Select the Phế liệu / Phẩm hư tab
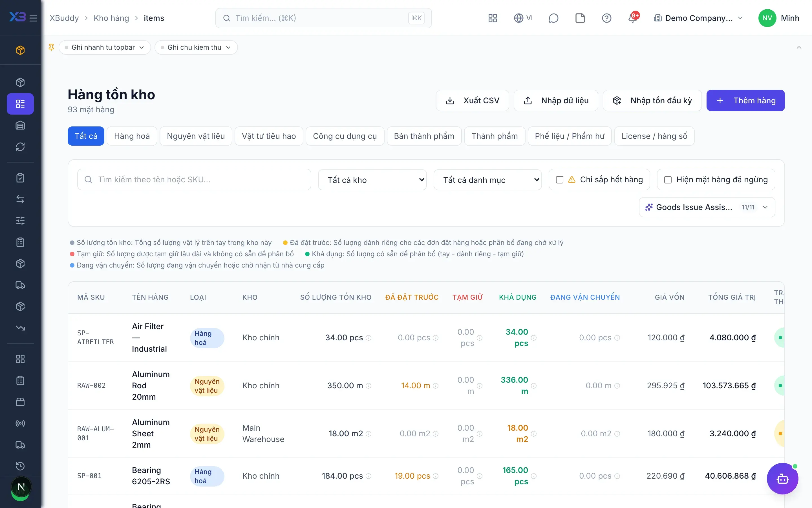 click(x=570, y=136)
